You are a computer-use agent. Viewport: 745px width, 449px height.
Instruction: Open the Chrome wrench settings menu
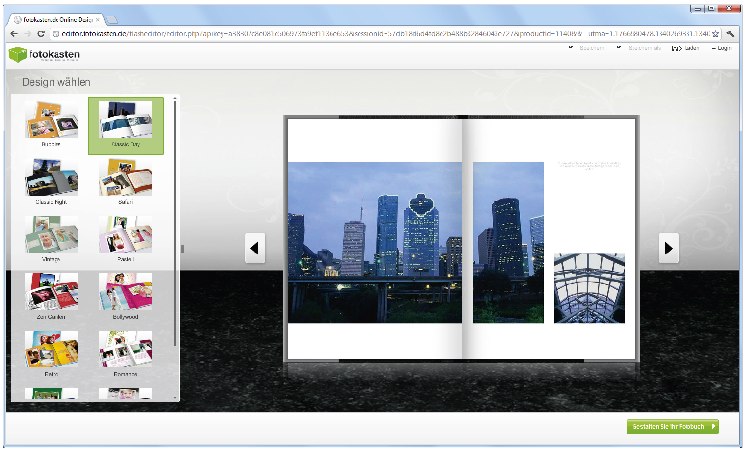(731, 33)
